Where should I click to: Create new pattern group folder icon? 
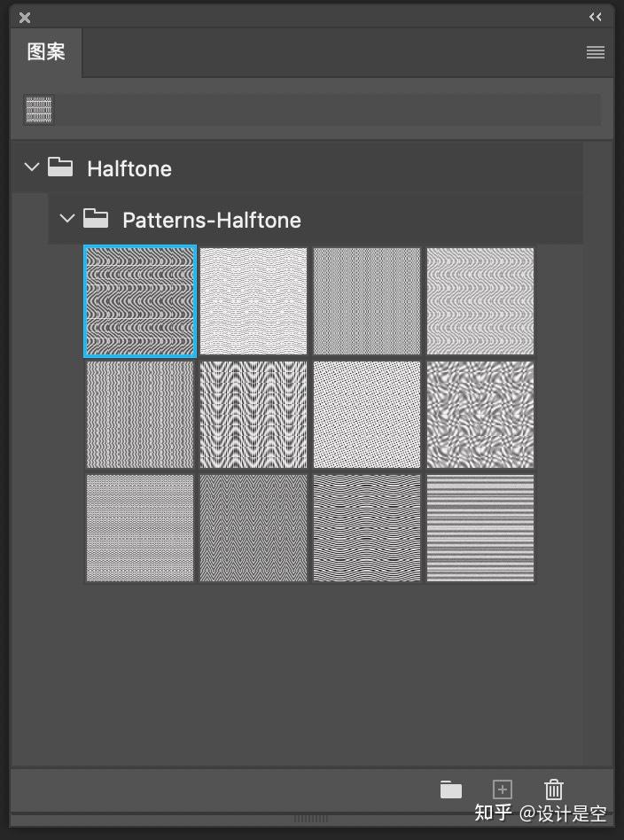(451, 789)
